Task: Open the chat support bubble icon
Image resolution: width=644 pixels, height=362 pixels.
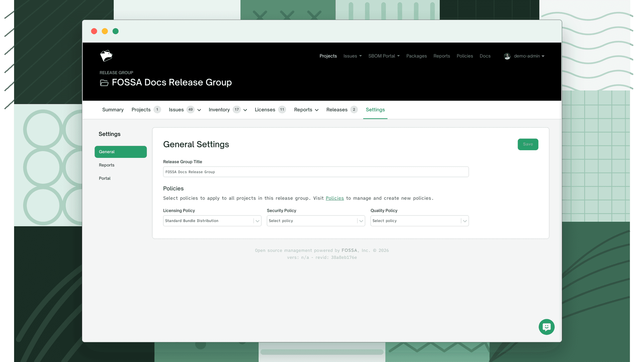Action: pyautogui.click(x=546, y=327)
